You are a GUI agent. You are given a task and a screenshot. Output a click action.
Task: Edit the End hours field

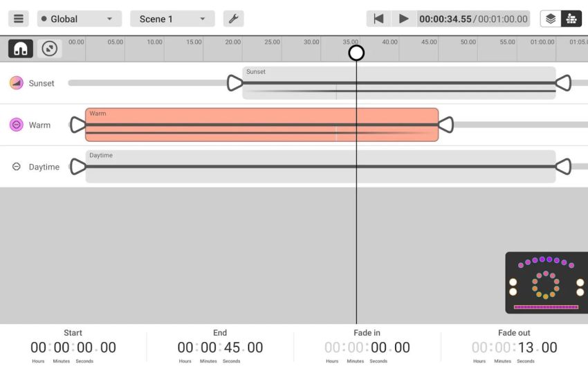[185, 347]
